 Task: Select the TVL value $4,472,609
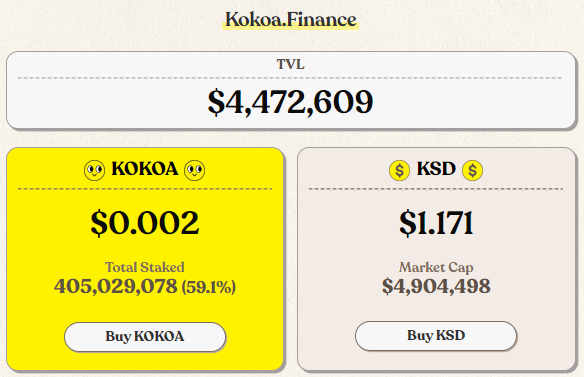click(x=291, y=102)
